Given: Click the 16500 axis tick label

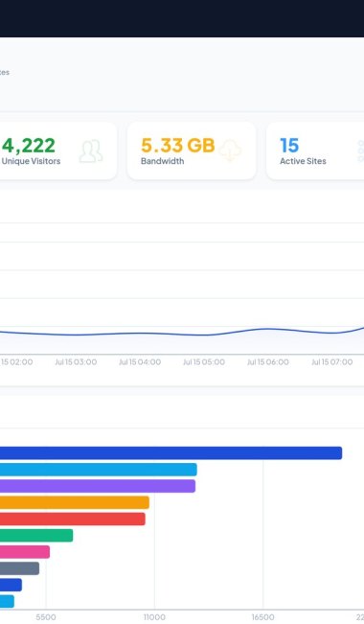Looking at the screenshot, I should (x=263, y=617).
